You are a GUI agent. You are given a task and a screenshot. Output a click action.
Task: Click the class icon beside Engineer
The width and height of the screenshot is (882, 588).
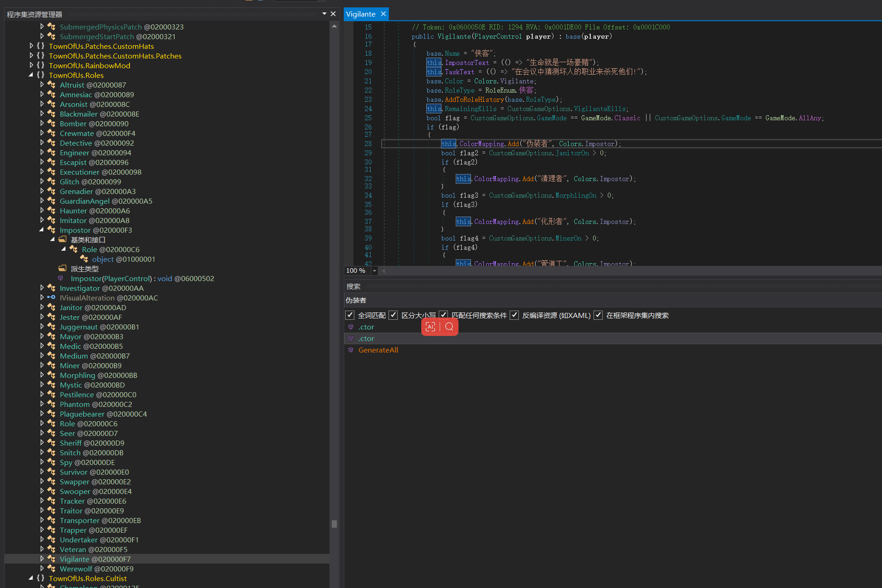tap(51, 153)
